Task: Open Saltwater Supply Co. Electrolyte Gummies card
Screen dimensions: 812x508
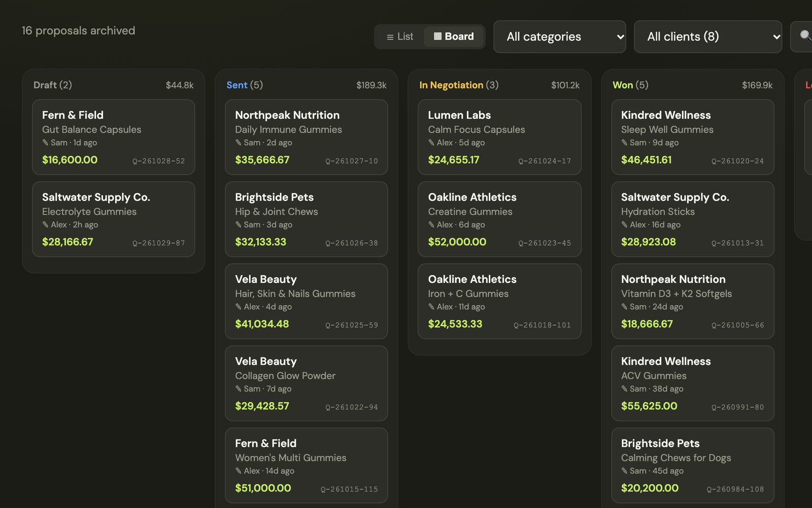Action: (114, 219)
